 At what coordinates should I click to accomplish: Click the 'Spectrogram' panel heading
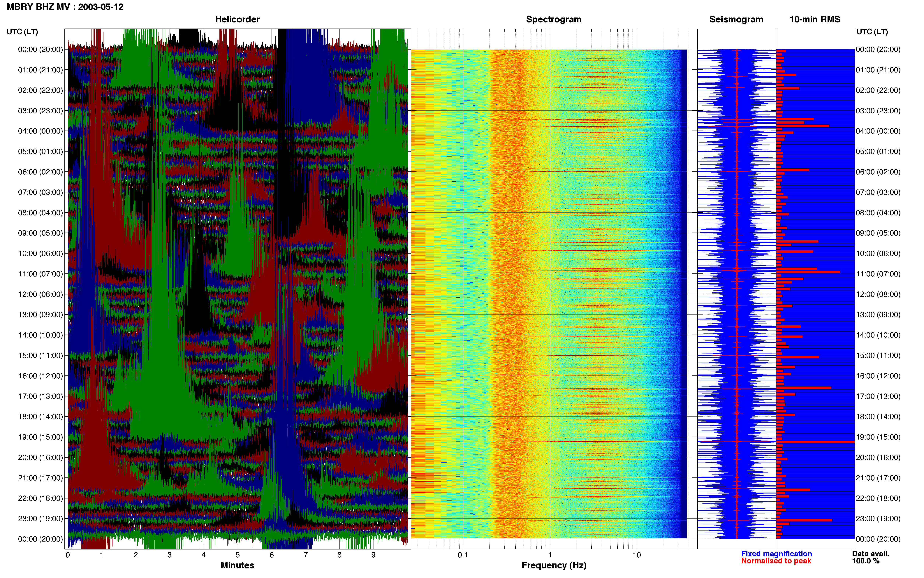(x=554, y=19)
